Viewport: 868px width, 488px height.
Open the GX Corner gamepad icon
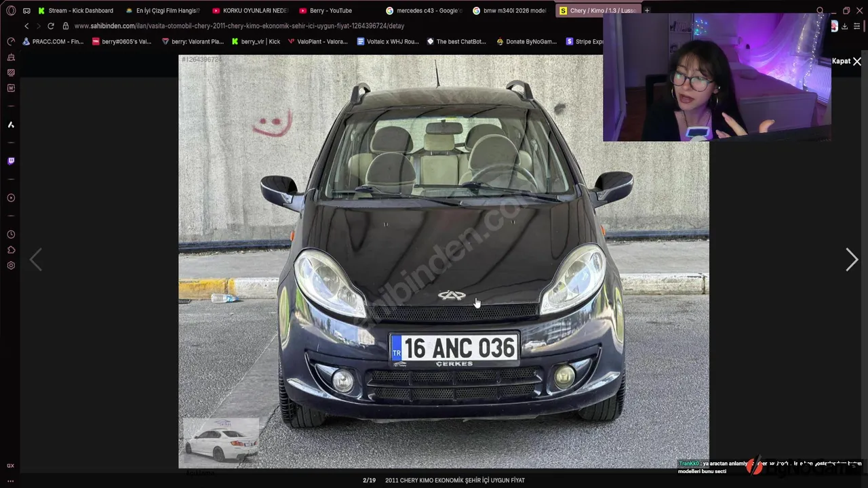tap(26, 11)
